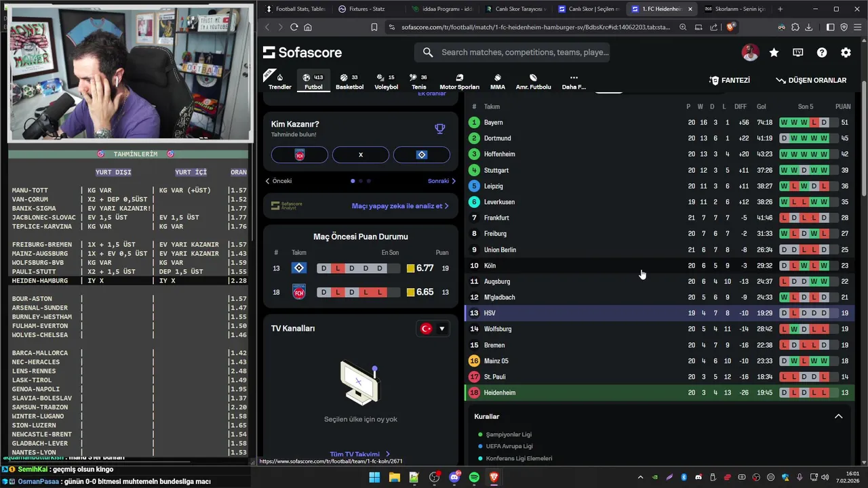The image size is (868, 488).
Task: Switch to the Voleybol tab
Action: click(387, 81)
